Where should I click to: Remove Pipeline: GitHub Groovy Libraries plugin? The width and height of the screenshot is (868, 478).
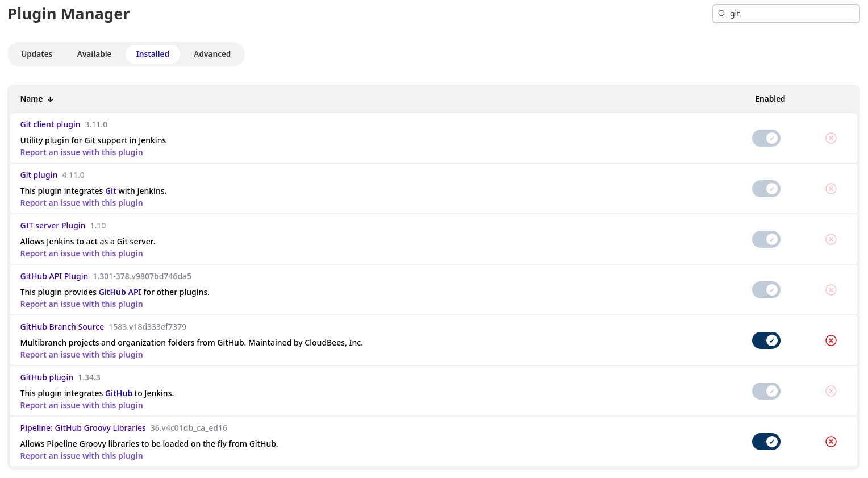(831, 441)
